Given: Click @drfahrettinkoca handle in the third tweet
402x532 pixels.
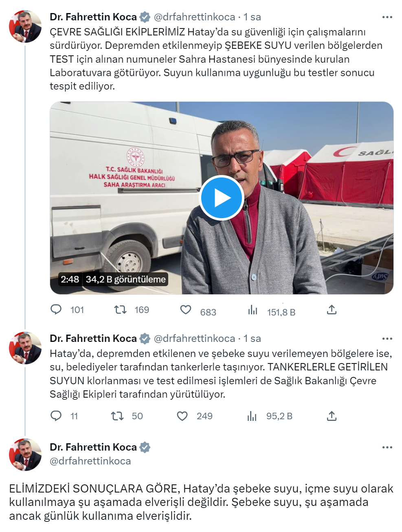Looking at the screenshot, I should (x=90, y=461).
